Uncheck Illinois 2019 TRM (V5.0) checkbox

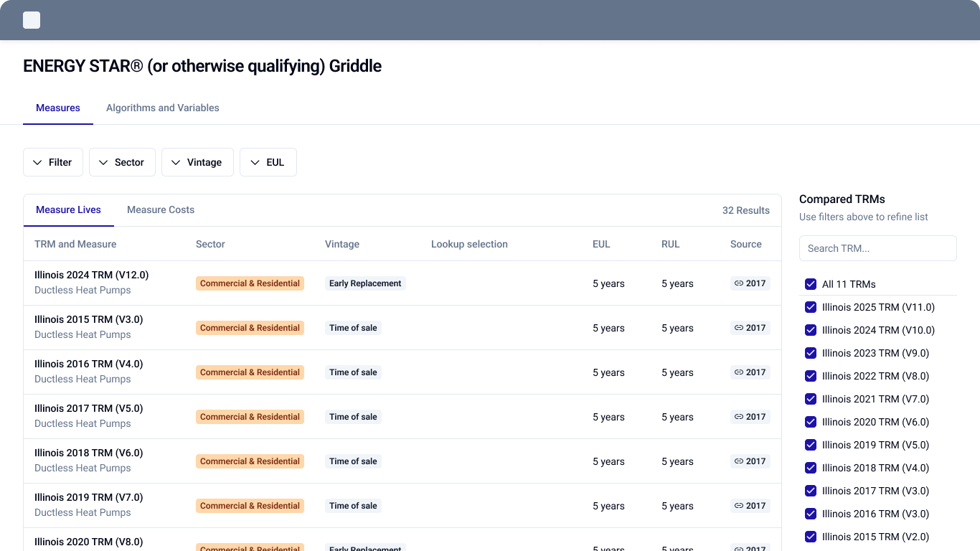point(811,445)
